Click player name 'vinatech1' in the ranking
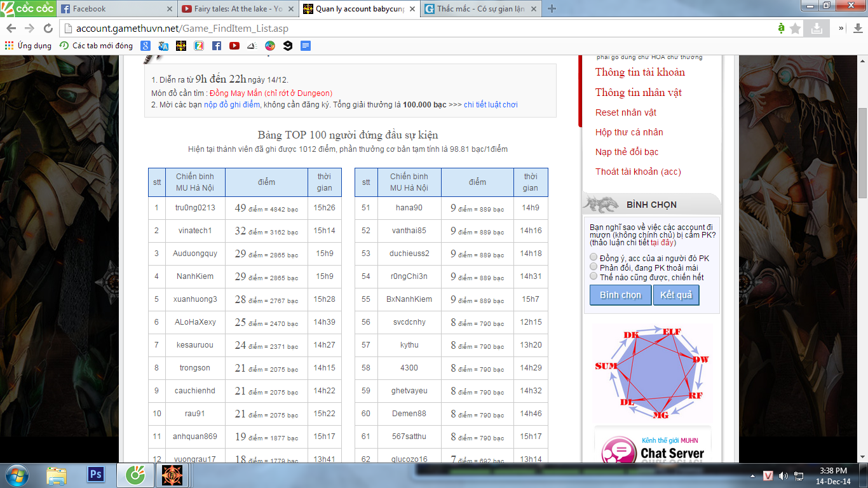The height and width of the screenshot is (488, 868). (x=195, y=231)
